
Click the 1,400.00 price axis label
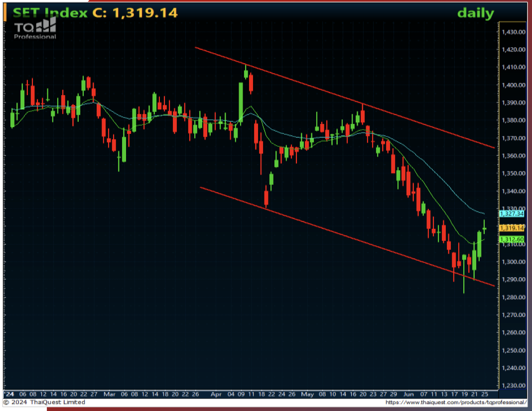[514, 85]
